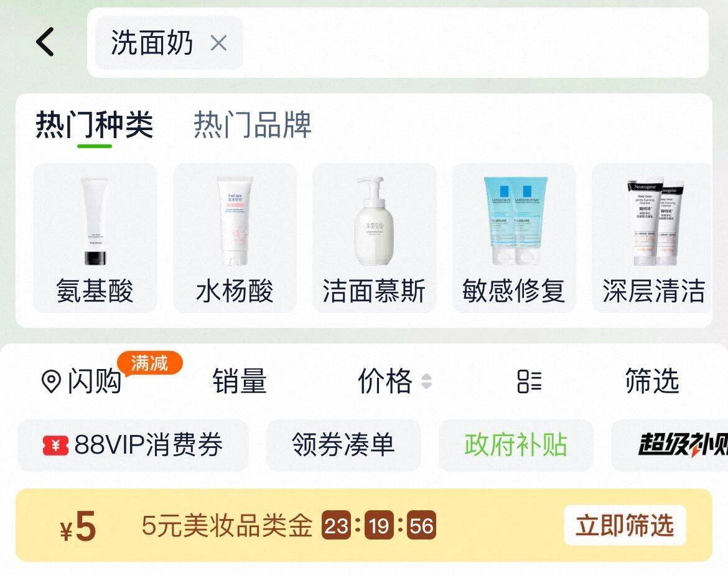Open the 洁面慕斯 pump bottle category
This screenshot has height=575, width=728.
(374, 238)
